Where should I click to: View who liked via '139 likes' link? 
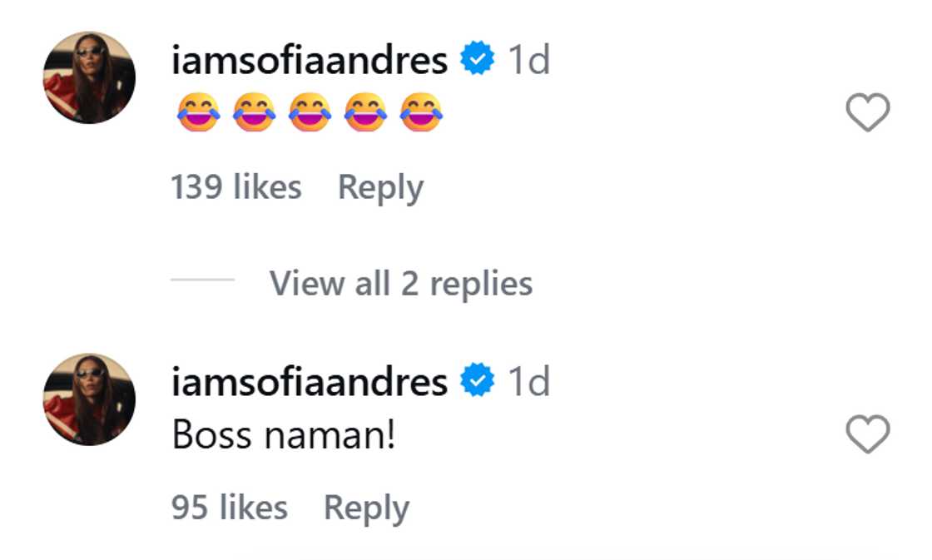tap(235, 186)
